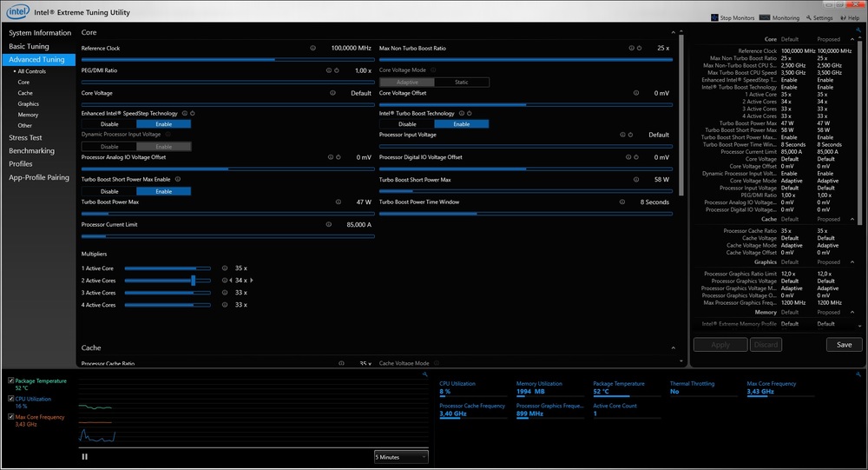The width and height of the screenshot is (868, 470).
Task: Open the Stress Test section
Action: pos(25,137)
